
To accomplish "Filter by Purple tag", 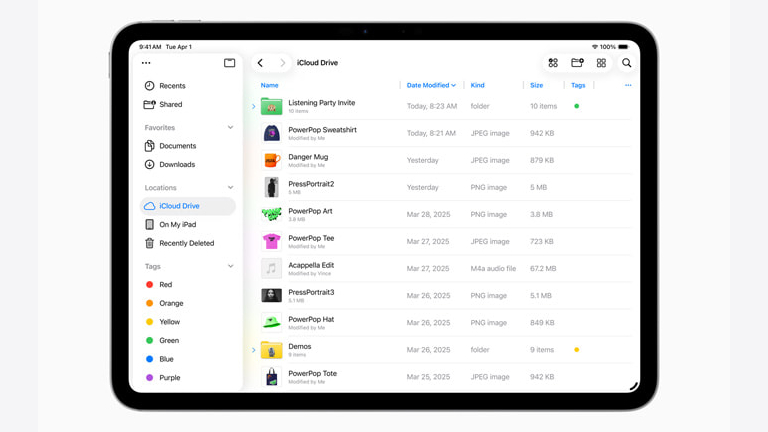I will [188, 378].
